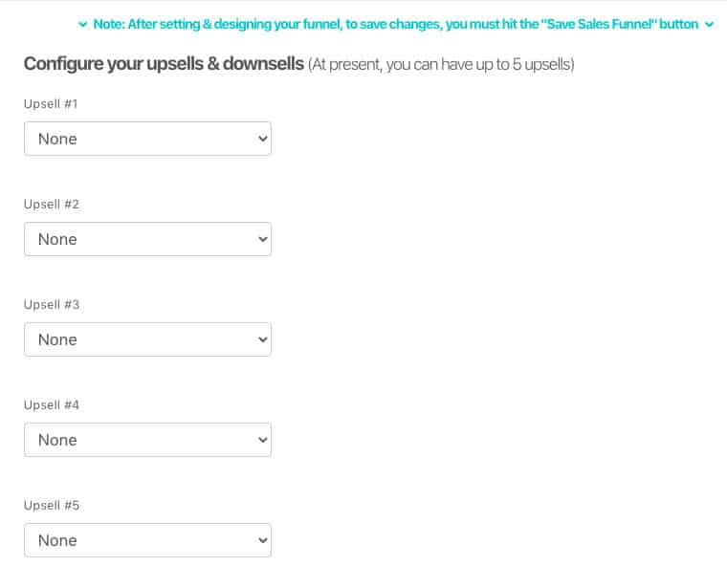The width and height of the screenshot is (727, 588).
Task: Click the arrow on the Upsell #1 dropdown
Action: [263, 139]
